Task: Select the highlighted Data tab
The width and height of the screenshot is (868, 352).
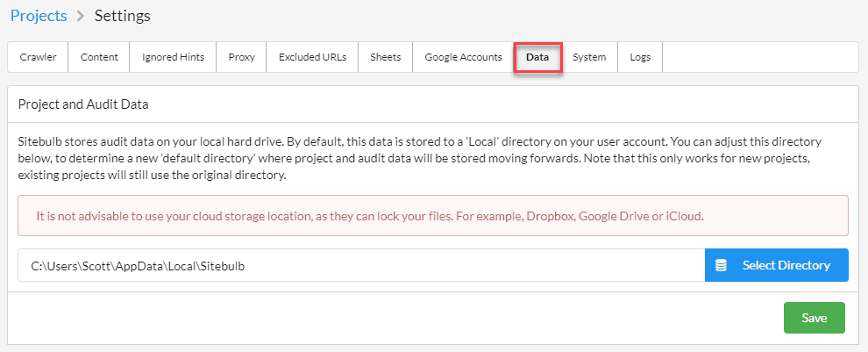Action: point(537,57)
